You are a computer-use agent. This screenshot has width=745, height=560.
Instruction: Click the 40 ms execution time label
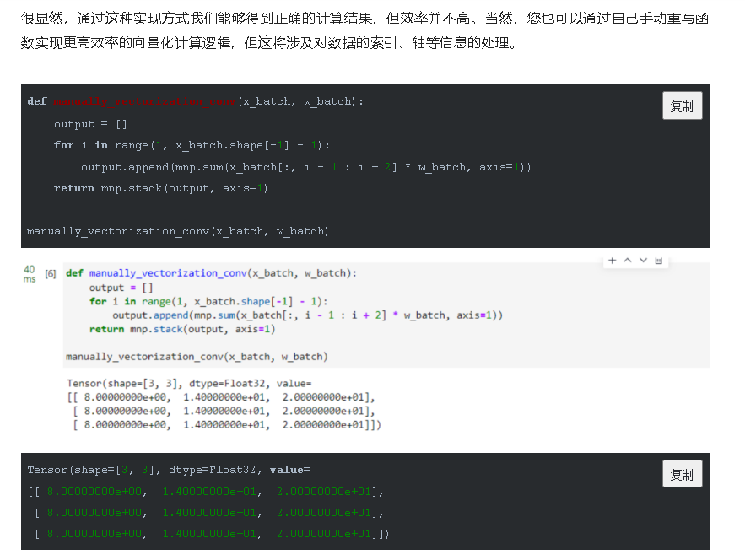pos(30,273)
